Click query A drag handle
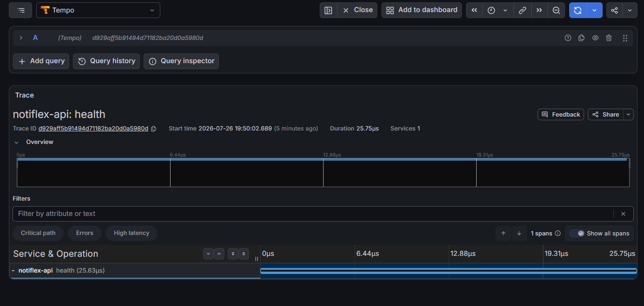This screenshot has width=644, height=306. click(625, 38)
